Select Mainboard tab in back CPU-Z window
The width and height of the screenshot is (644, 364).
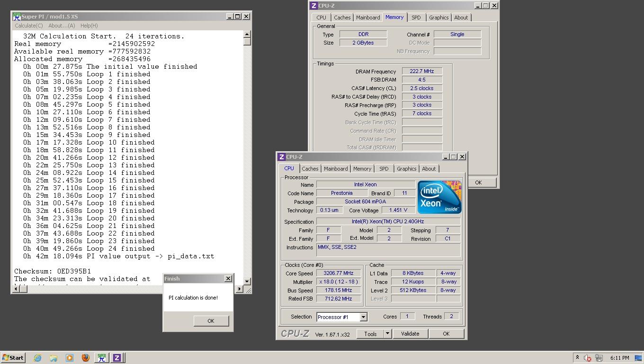[x=368, y=18]
